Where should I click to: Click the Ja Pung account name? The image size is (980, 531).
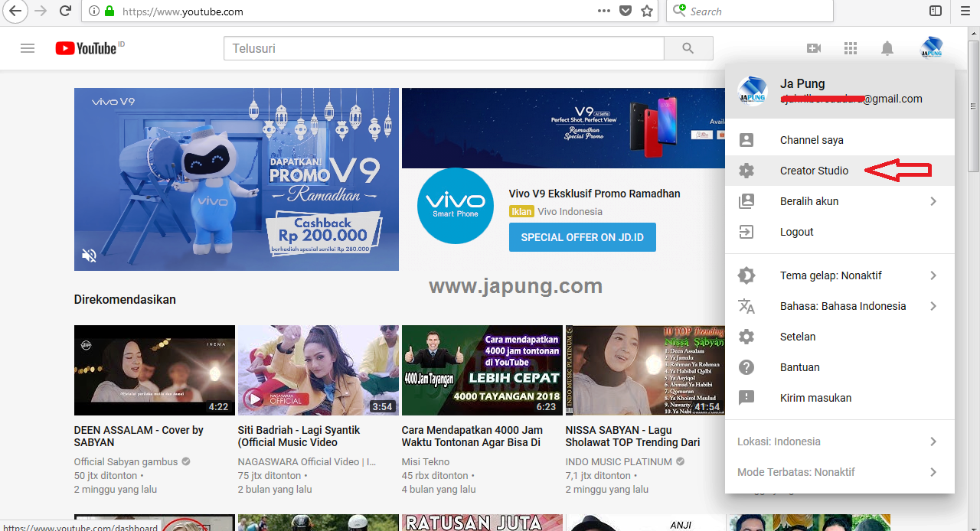(802, 84)
